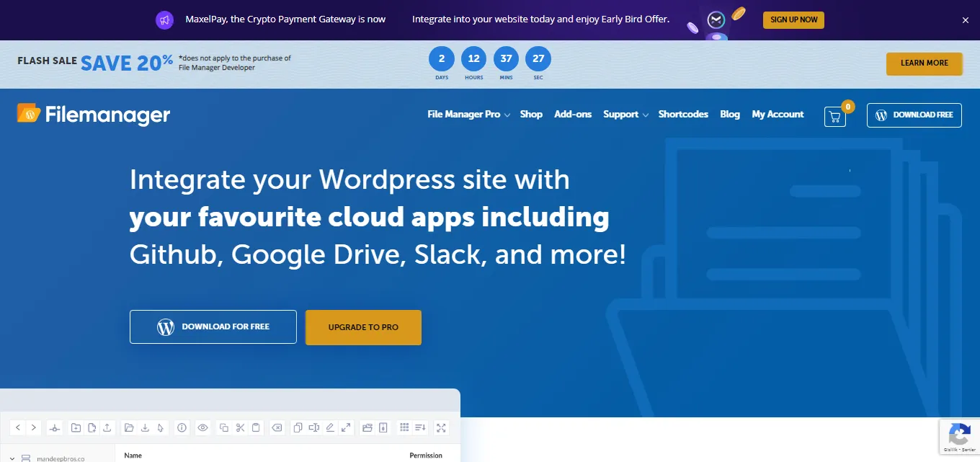The image size is (980, 462).
Task: Expand the Support menu dropdown
Action: (625, 115)
